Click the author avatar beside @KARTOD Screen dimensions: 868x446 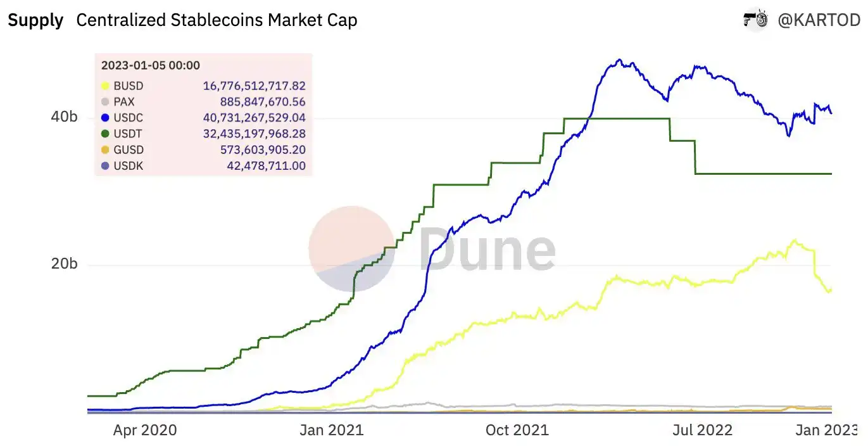[x=755, y=20]
